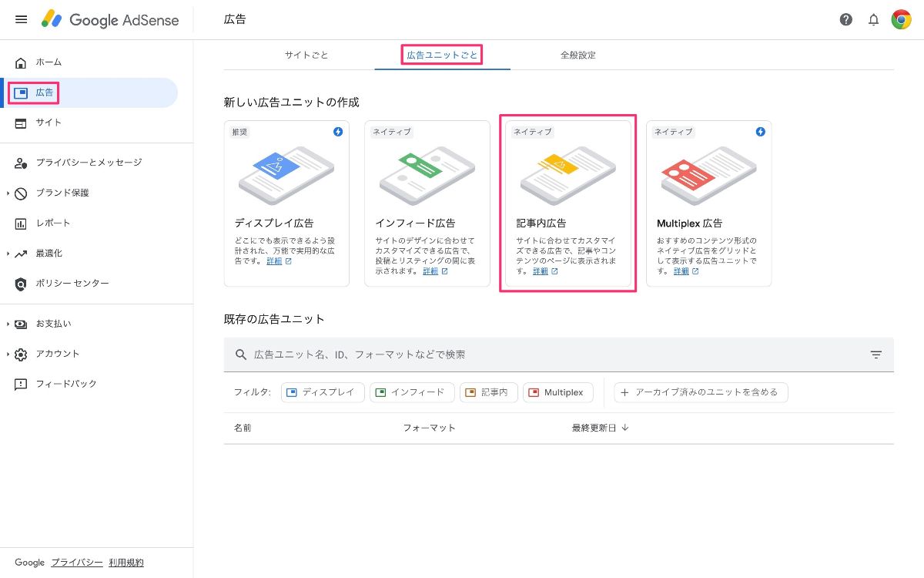
Task: Open the help question mark icon
Action: tap(846, 20)
